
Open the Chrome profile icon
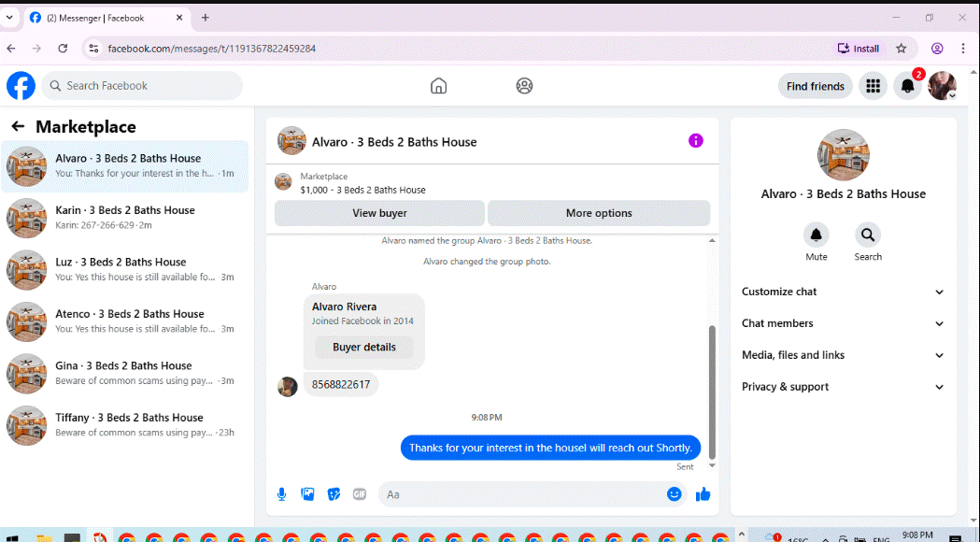(937, 49)
